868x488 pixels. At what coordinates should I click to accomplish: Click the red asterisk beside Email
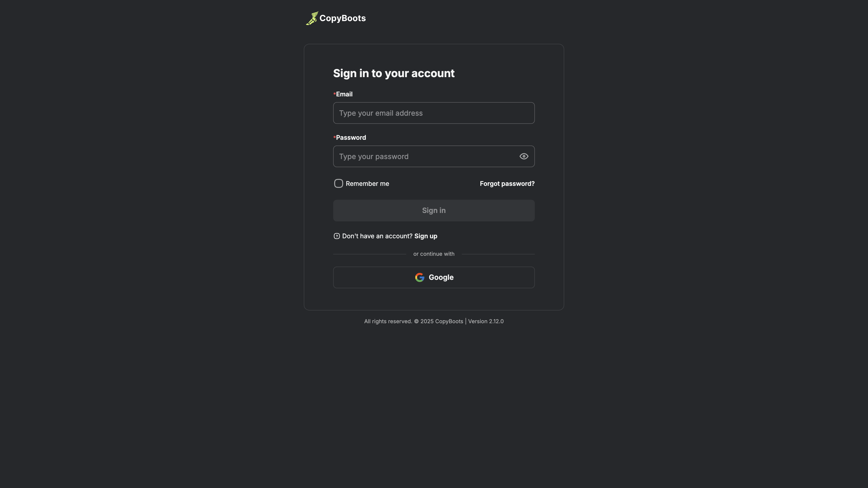[334, 94]
